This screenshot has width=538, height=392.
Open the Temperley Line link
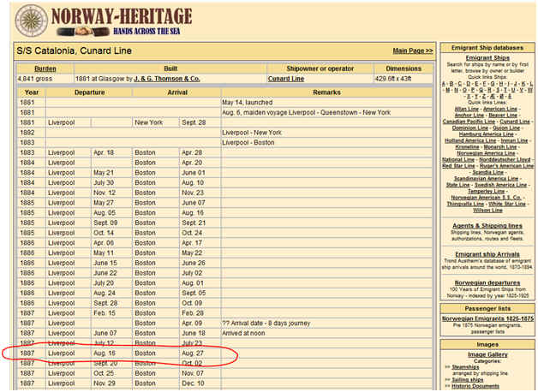[x=487, y=191]
